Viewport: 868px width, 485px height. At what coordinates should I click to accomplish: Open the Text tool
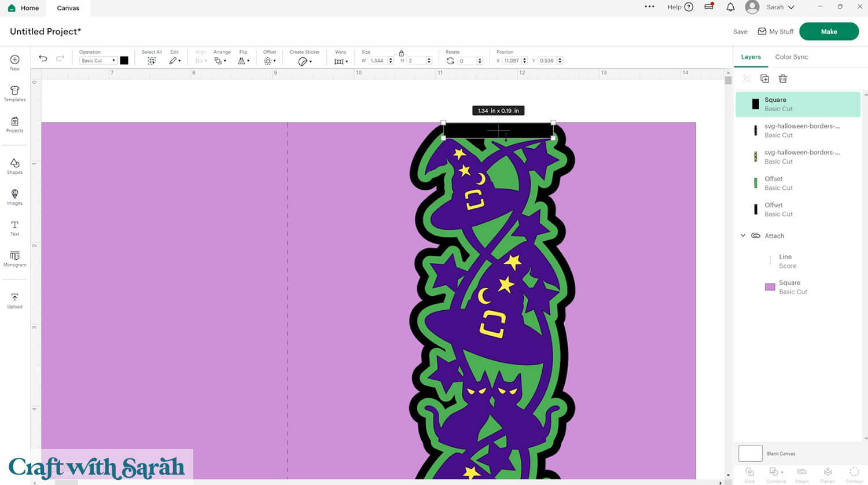coord(14,227)
